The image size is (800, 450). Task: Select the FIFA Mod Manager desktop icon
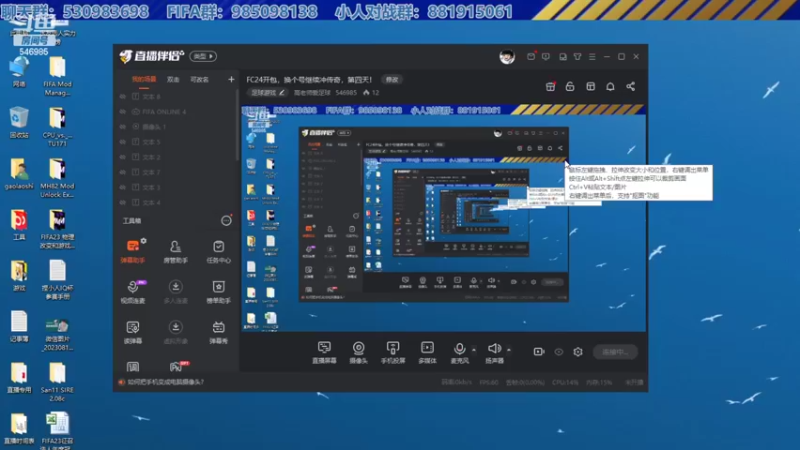(x=57, y=77)
